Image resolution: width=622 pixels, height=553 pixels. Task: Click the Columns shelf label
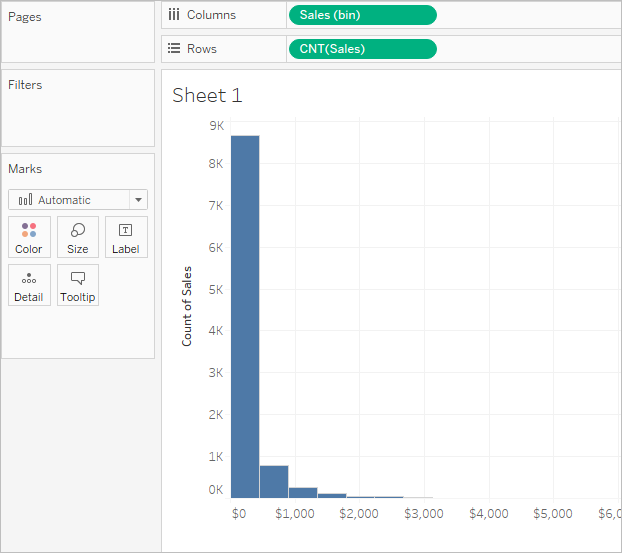(x=211, y=15)
